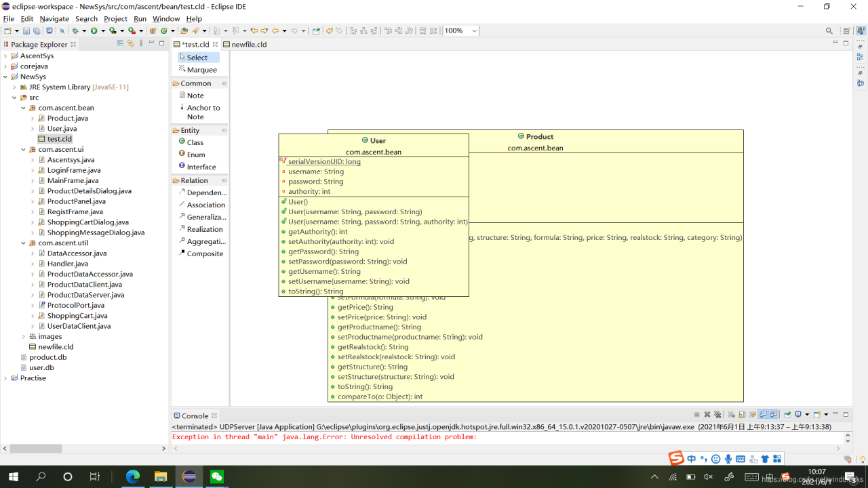Click Remove All Terminated Launches icon
868x488 pixels.
pyautogui.click(x=717, y=415)
